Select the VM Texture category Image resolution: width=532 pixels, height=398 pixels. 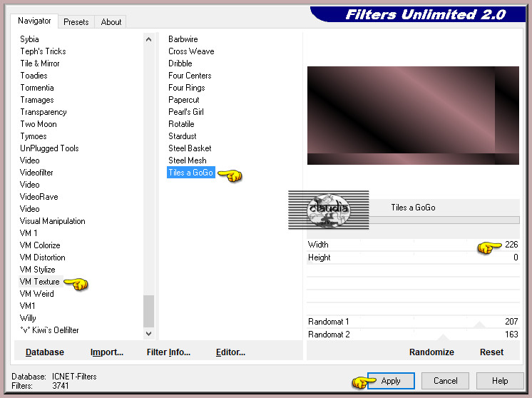pos(40,282)
